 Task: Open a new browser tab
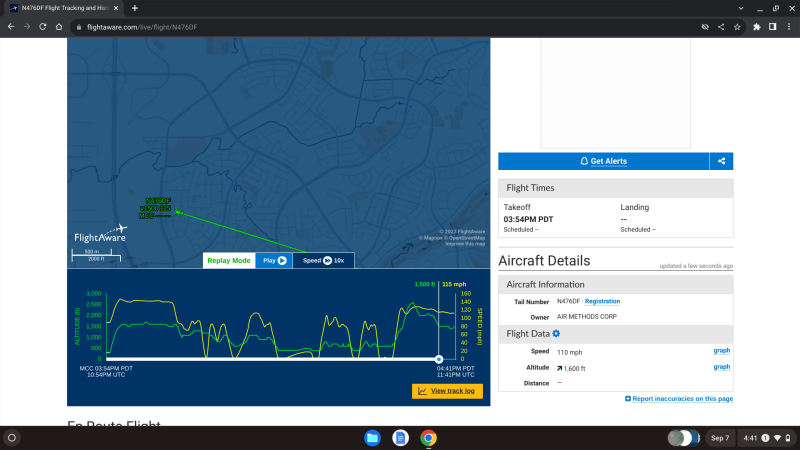coord(135,8)
